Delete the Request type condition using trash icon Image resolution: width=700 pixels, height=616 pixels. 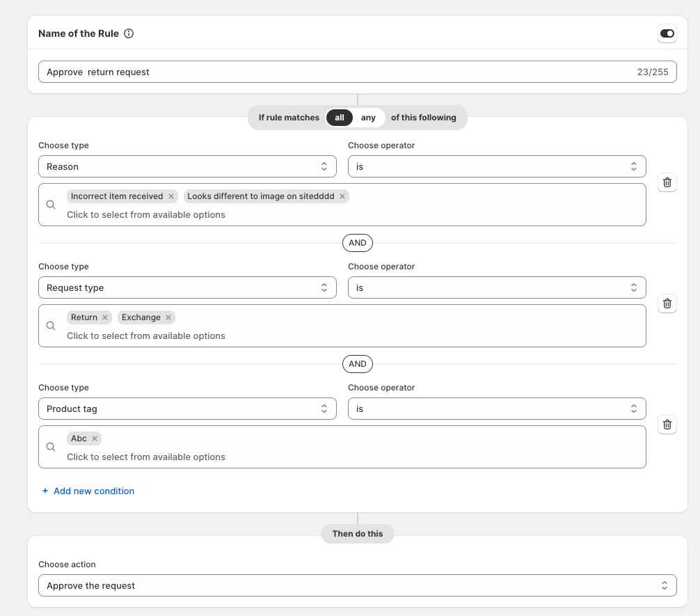(x=667, y=303)
